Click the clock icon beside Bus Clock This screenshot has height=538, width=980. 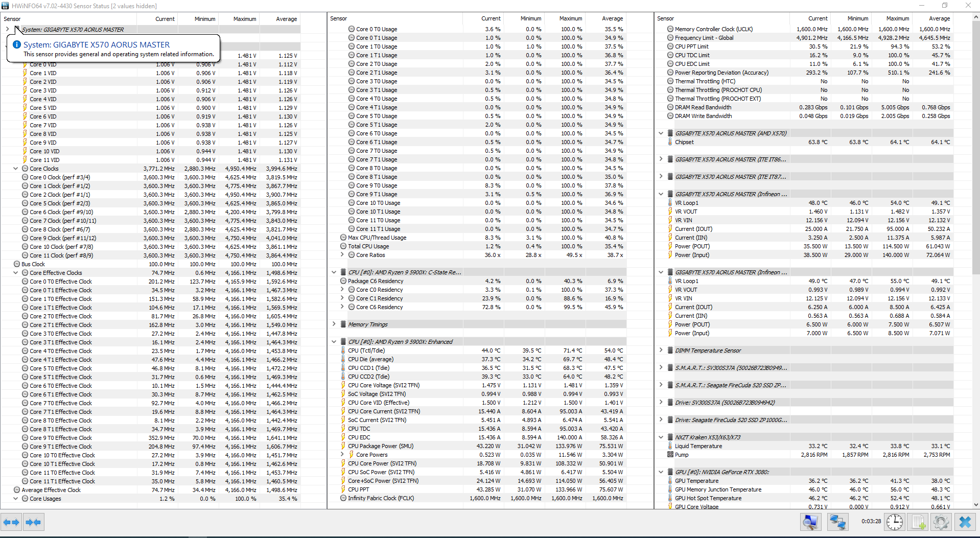tap(17, 264)
